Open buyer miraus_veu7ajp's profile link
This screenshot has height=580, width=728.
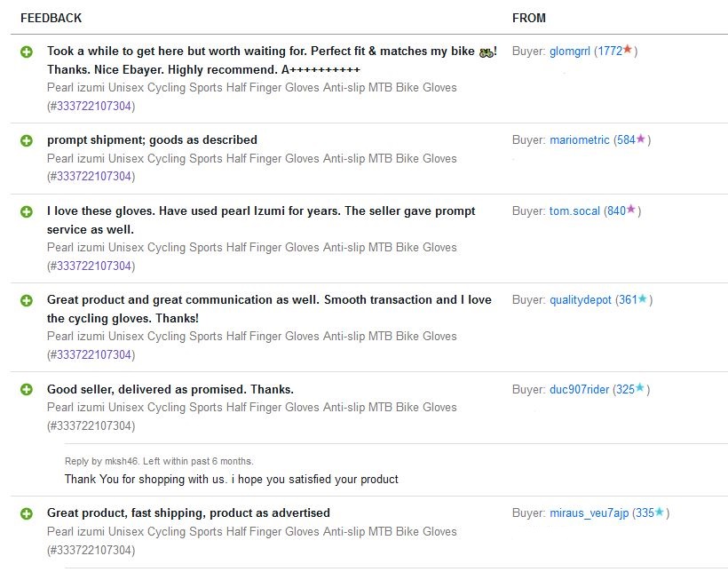pyautogui.click(x=589, y=513)
